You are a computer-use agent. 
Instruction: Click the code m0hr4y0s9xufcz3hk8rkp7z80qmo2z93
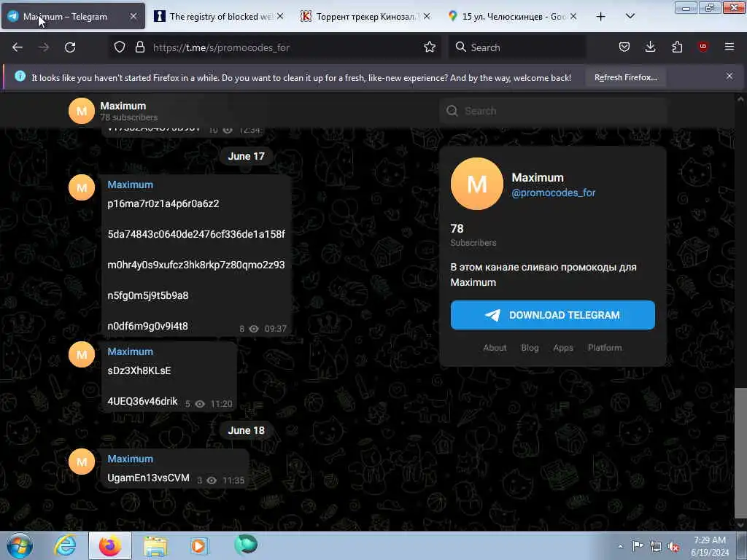196,265
